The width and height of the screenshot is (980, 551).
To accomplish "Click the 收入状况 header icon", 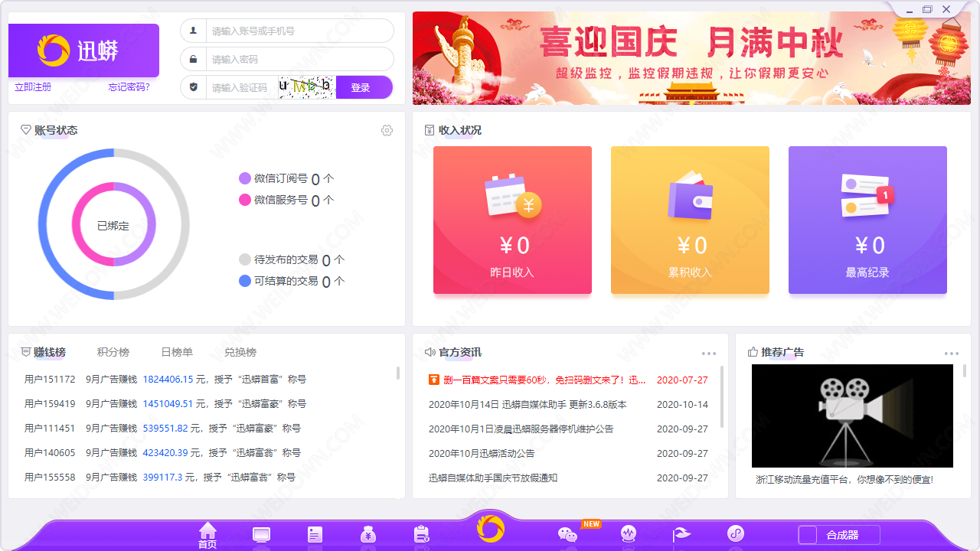I will coord(430,130).
